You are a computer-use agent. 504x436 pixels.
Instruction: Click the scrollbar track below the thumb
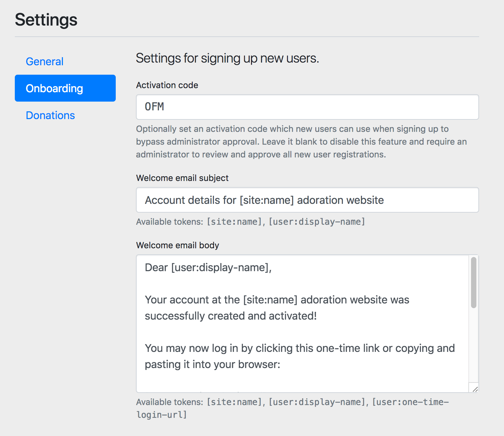pos(473,347)
